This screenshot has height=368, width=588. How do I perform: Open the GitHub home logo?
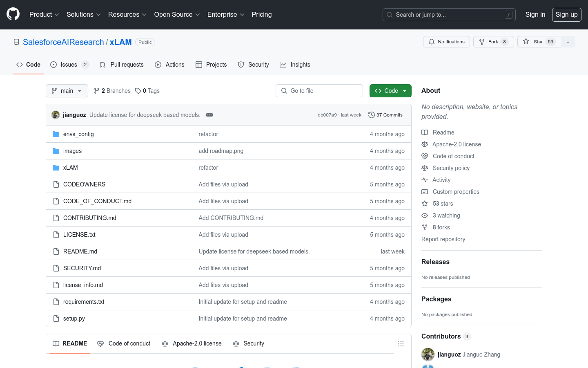click(13, 14)
